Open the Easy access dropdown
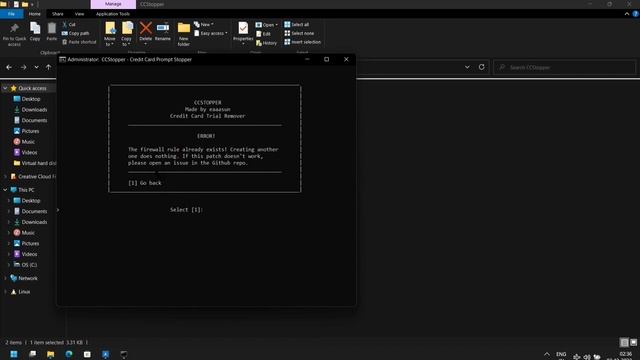640x360 pixels. tap(211, 33)
